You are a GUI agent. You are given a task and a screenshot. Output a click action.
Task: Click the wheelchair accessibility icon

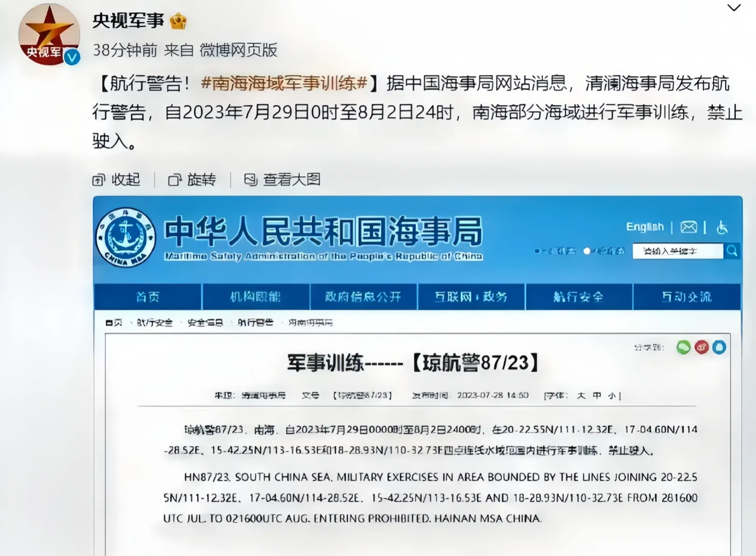pyautogui.click(x=722, y=227)
